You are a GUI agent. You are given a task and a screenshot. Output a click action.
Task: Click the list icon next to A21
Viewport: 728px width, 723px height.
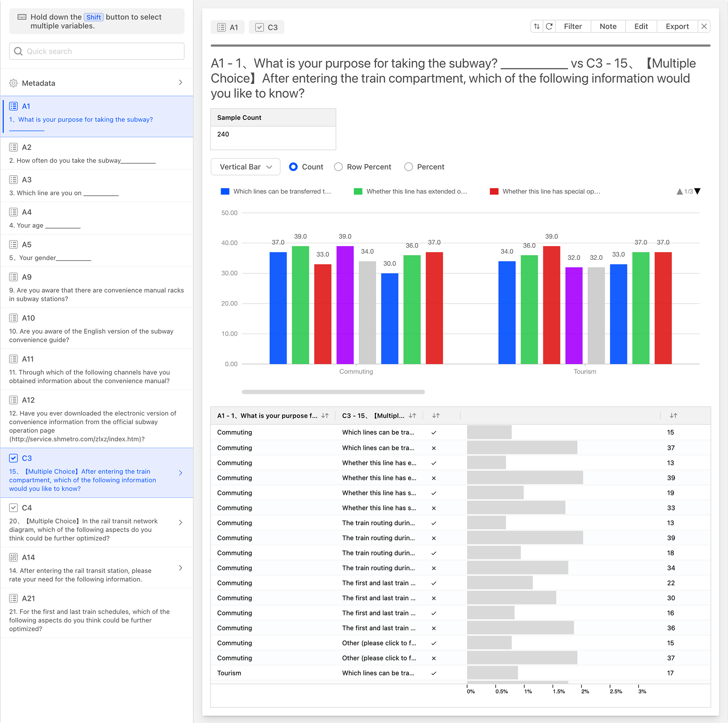click(x=14, y=598)
